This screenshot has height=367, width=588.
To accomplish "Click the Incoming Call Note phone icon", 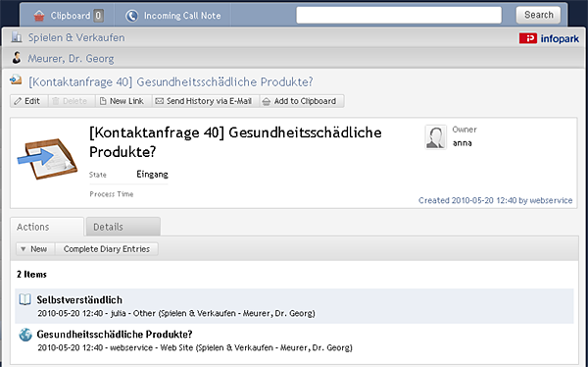I will (131, 16).
